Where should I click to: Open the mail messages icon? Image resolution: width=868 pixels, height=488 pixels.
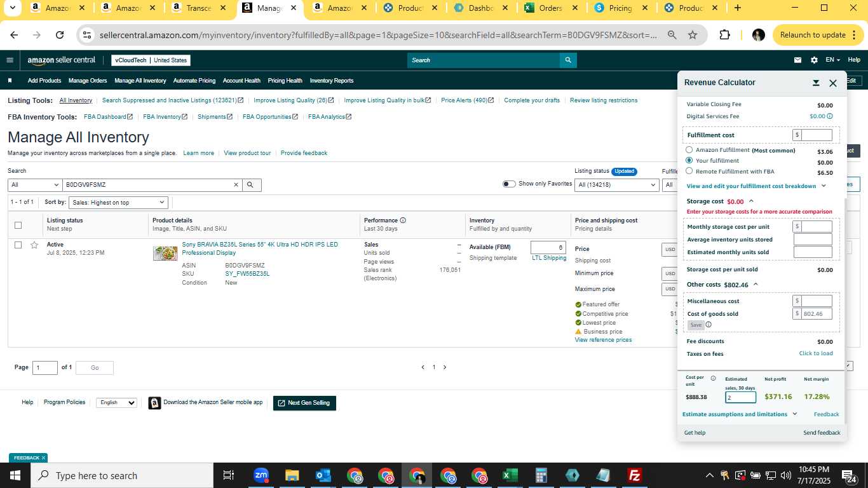798,60
